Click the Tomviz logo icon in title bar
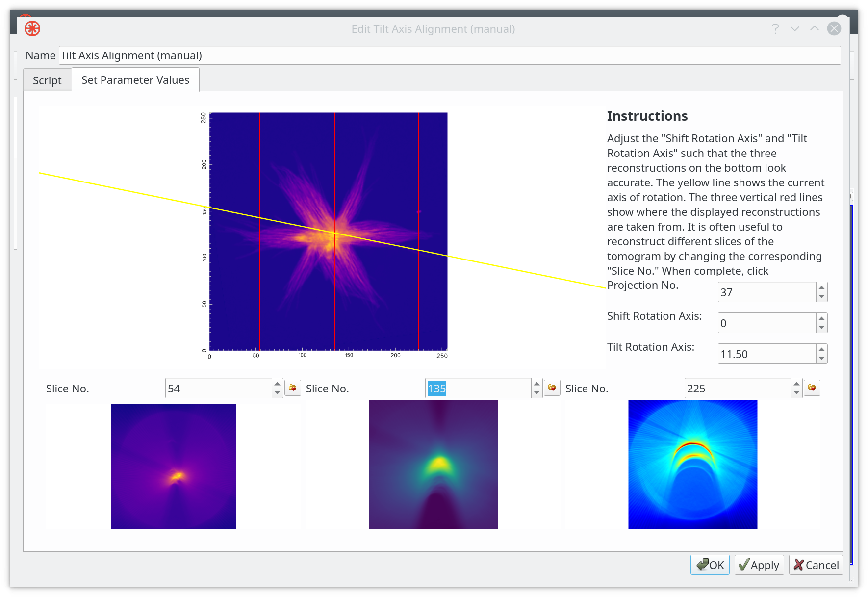This screenshot has height=597, width=868. (32, 28)
